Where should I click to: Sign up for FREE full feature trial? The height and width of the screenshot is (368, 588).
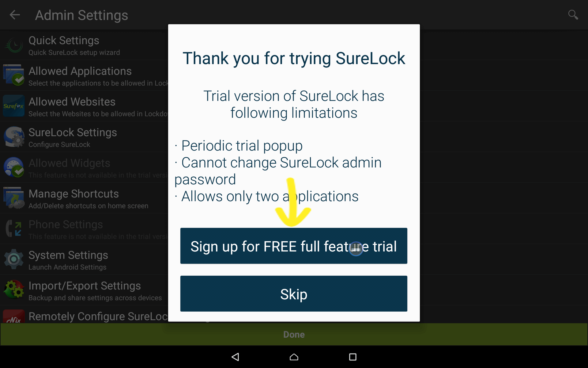tap(294, 246)
